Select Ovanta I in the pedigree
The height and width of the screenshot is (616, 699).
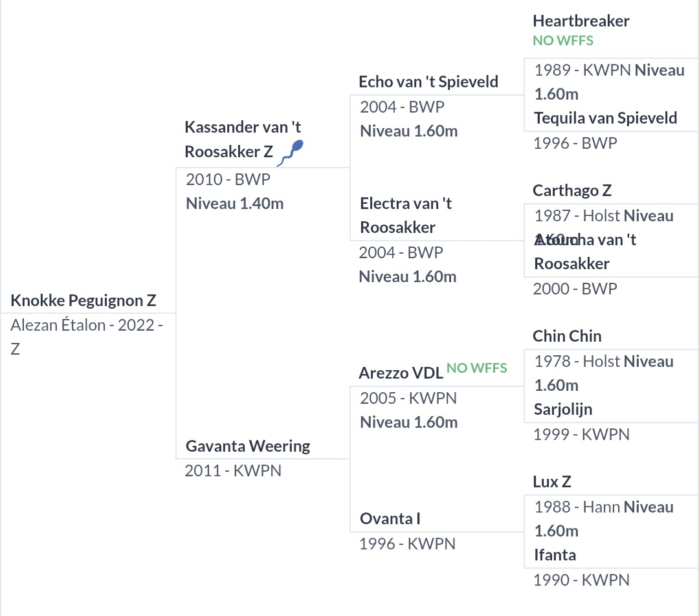390,519
